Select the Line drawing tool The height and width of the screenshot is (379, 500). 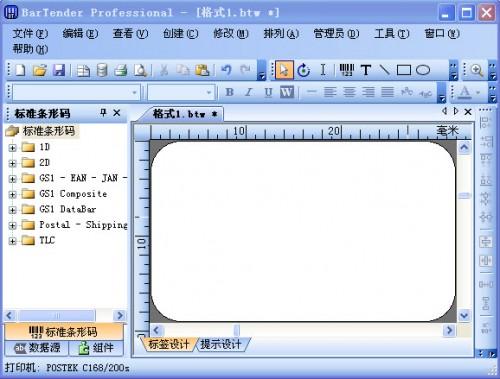pos(384,70)
